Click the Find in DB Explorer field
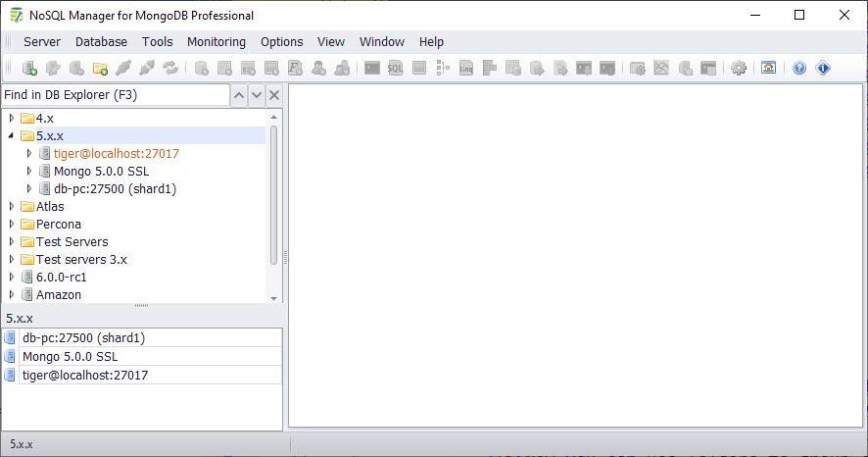The height and width of the screenshot is (457, 868). pyautogui.click(x=114, y=95)
